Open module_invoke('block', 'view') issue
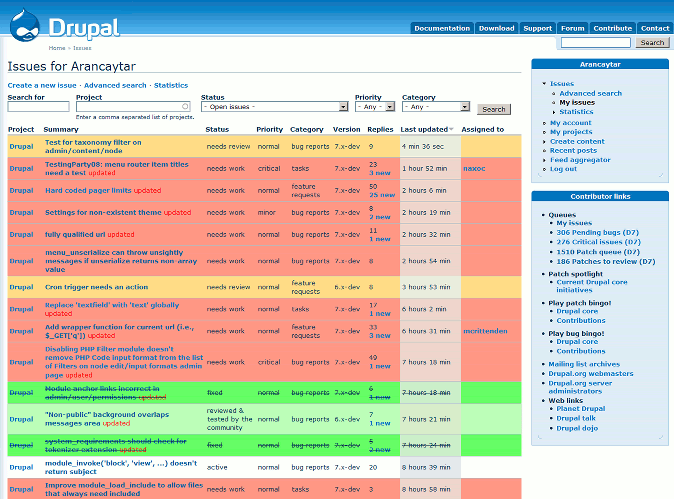 pyautogui.click(x=121, y=467)
